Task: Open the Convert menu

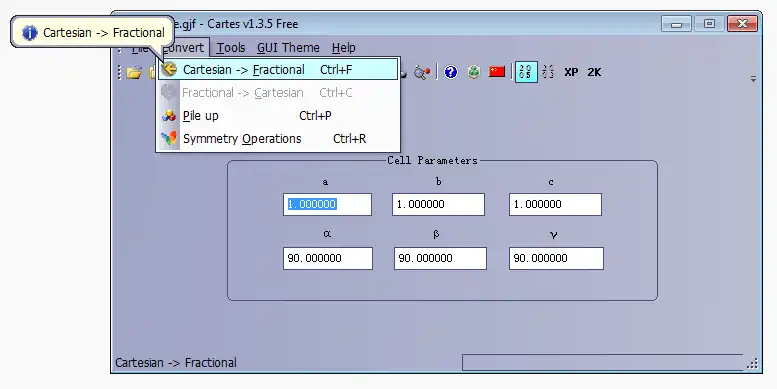Action: (183, 48)
